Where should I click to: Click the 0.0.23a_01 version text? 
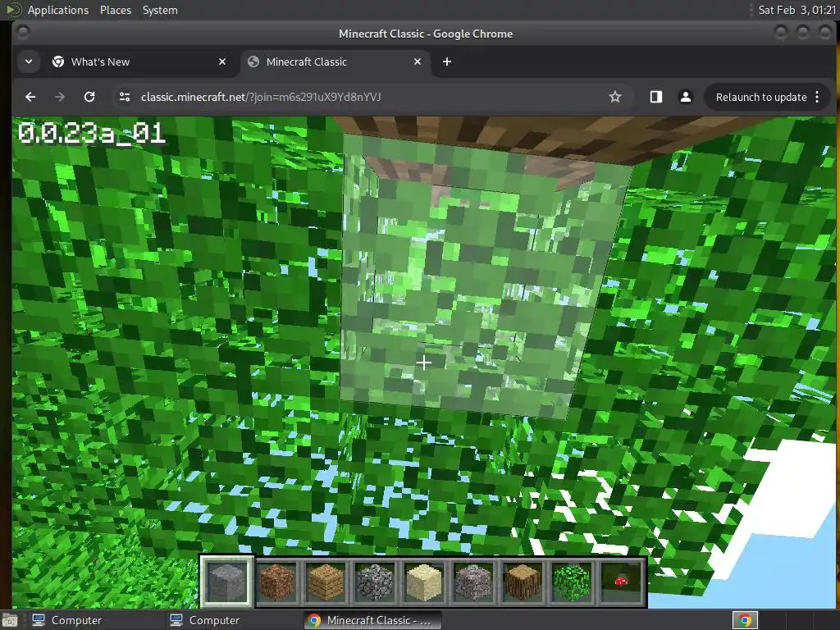tap(92, 134)
